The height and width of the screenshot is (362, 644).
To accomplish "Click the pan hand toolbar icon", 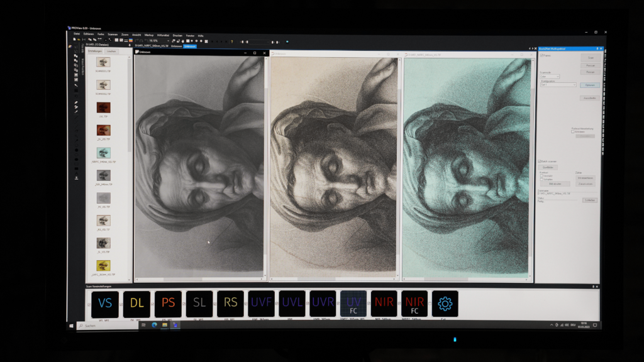I will (x=183, y=41).
